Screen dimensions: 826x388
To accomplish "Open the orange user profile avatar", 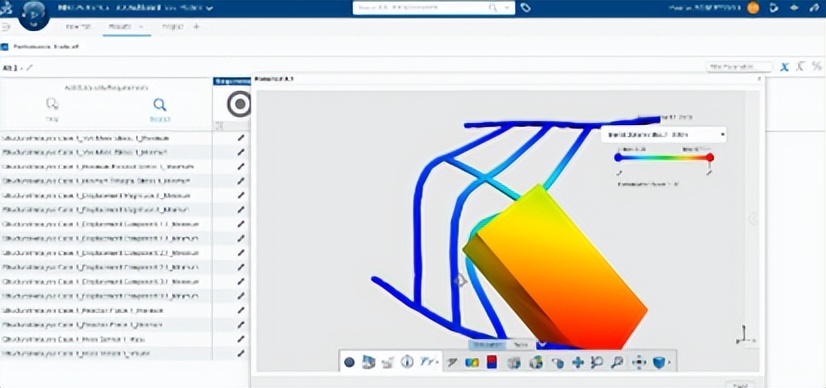I will coord(753,8).
